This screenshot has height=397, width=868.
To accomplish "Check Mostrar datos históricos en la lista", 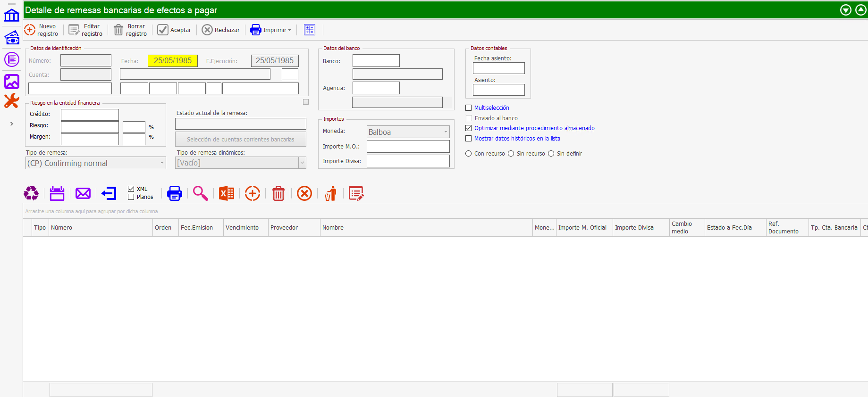I will 469,139.
